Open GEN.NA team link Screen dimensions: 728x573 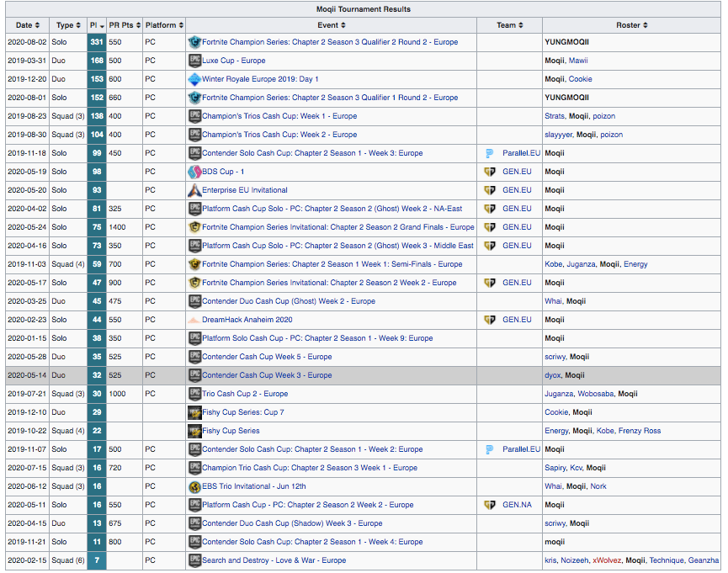(x=517, y=505)
